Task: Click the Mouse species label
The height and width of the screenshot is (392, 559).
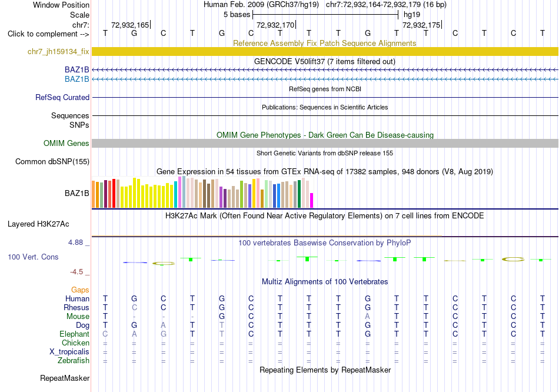Action: [x=78, y=317]
